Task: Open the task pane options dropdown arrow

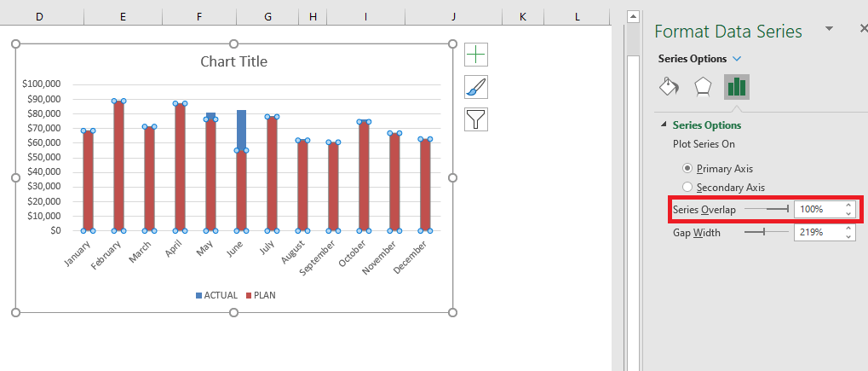Action: [x=830, y=29]
